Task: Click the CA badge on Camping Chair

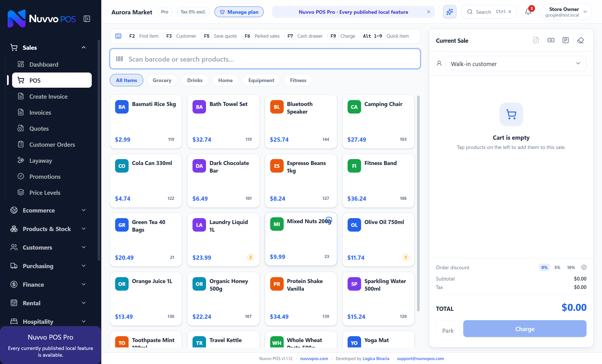Action: pos(354,107)
